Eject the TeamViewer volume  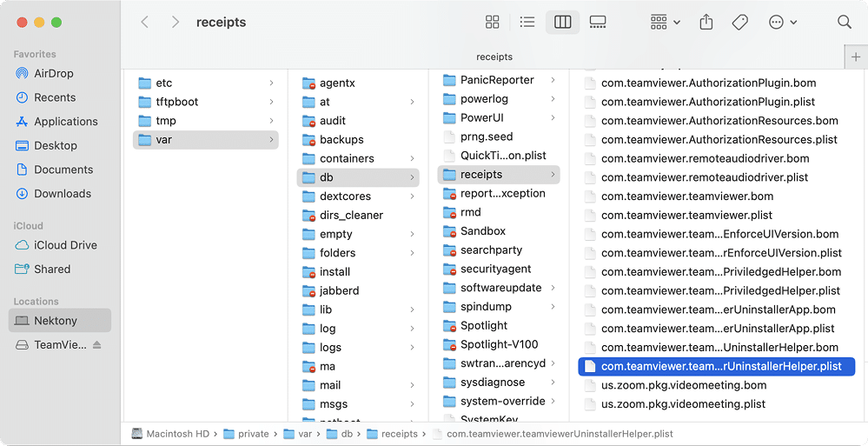point(97,345)
